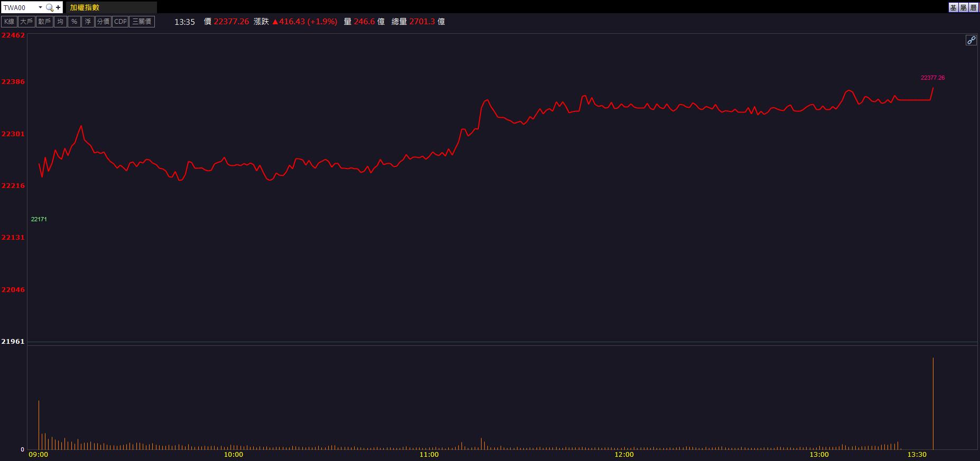
Task: Show 散戶 retail trader data
Action: 44,22
